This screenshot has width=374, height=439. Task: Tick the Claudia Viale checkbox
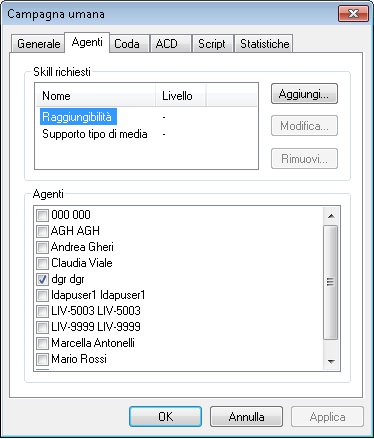(42, 263)
